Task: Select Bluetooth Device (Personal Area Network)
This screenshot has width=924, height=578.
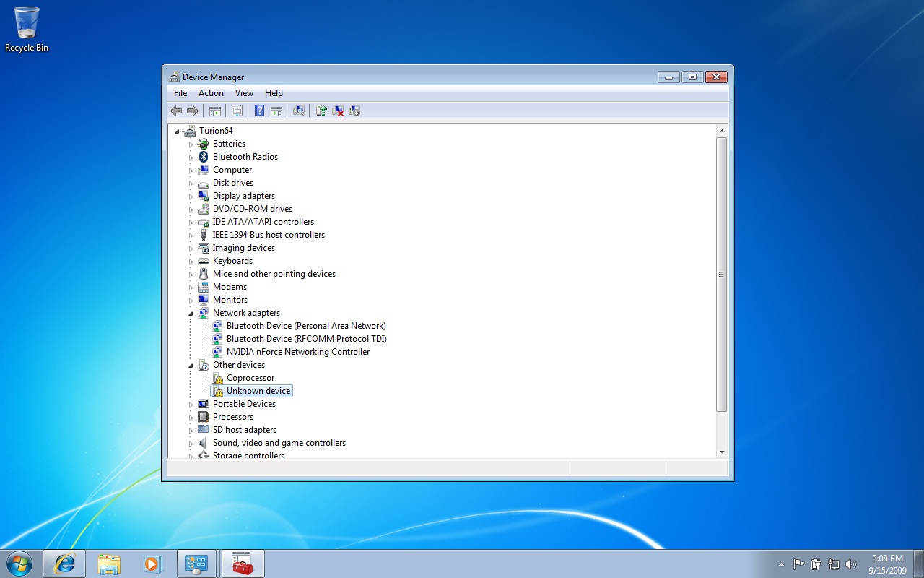Action: [306, 326]
